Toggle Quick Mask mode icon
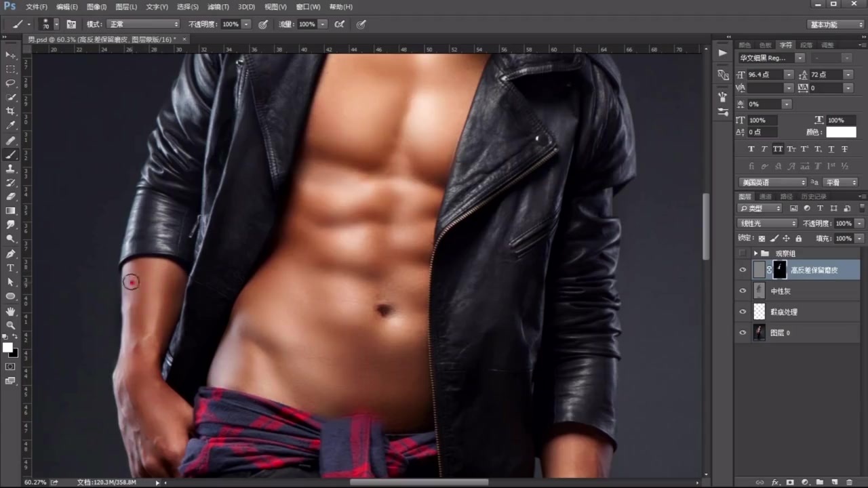868x488 pixels. pyautogui.click(x=10, y=367)
